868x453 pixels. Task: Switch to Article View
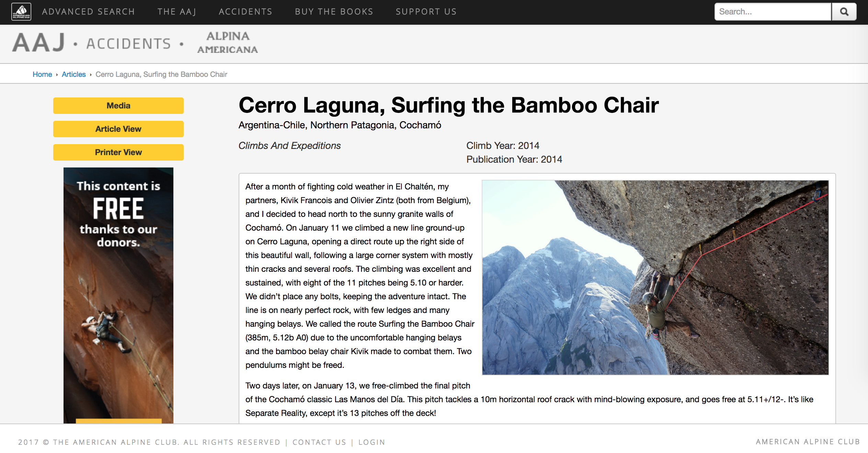tap(118, 129)
